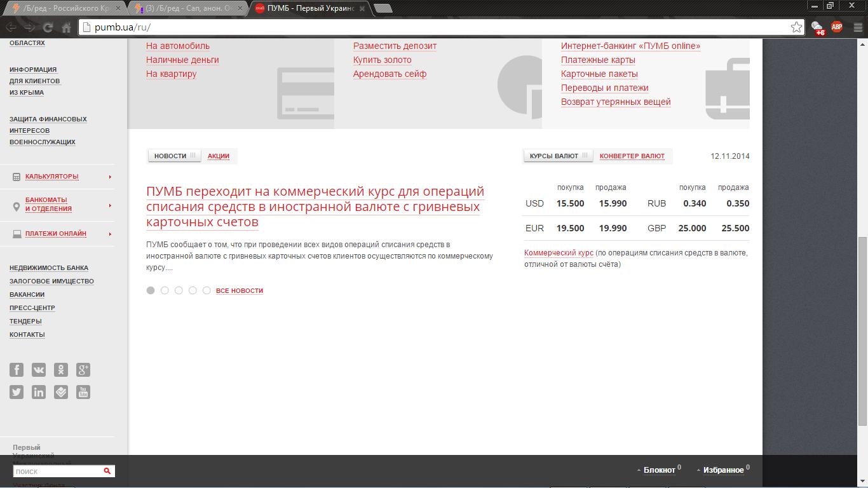This screenshot has height=488, width=868.
Task: Open the VK social icon
Action: [39, 370]
